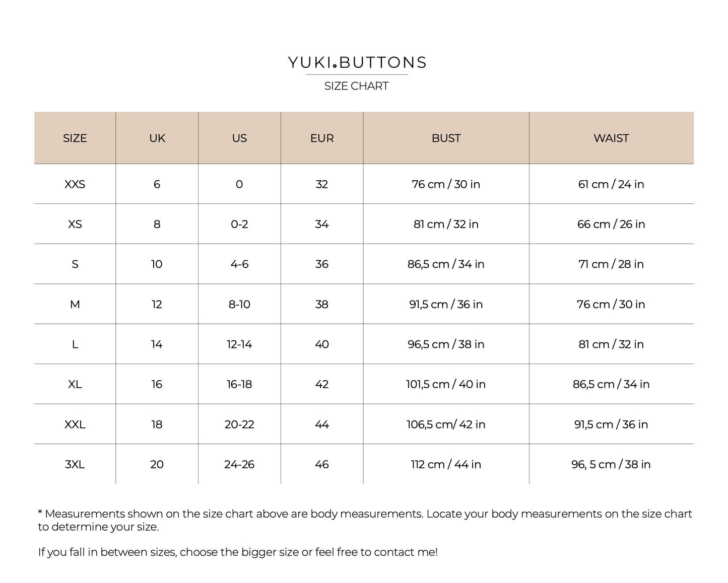The height and width of the screenshot is (583, 728).
Task: Click the 112 cm / 44 in bust cell
Action: (x=446, y=464)
